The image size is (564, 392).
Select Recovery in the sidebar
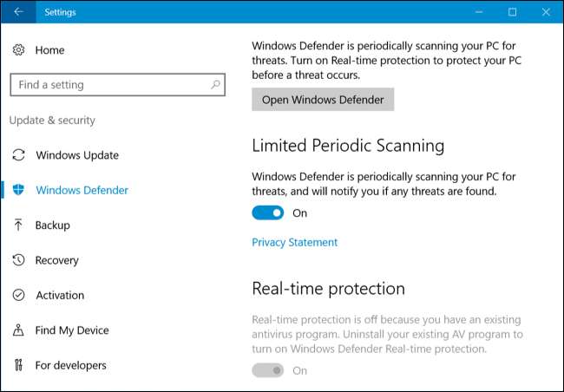coord(56,260)
